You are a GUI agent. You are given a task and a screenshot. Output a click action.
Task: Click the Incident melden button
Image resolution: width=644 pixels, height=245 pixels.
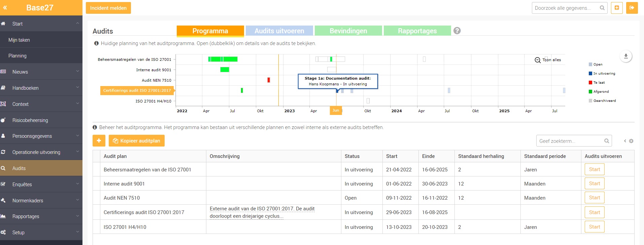point(108,8)
